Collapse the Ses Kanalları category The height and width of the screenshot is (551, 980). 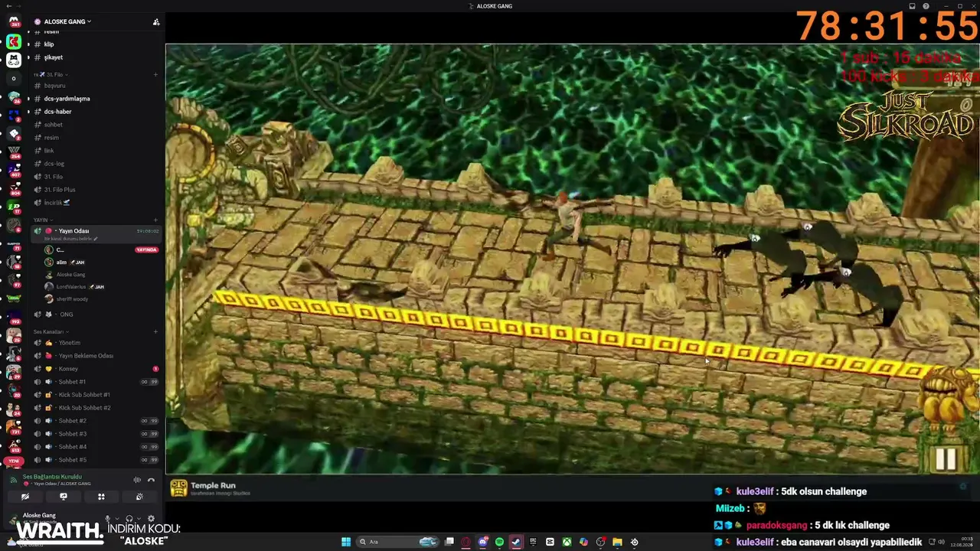pos(50,331)
